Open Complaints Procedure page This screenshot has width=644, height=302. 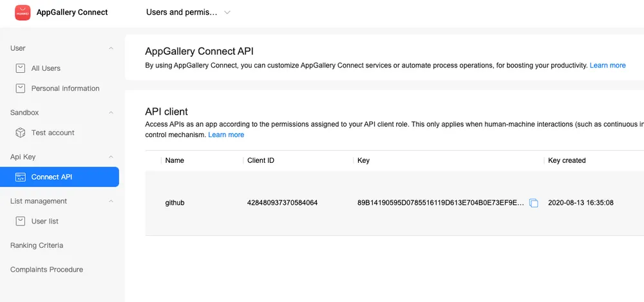(46, 270)
